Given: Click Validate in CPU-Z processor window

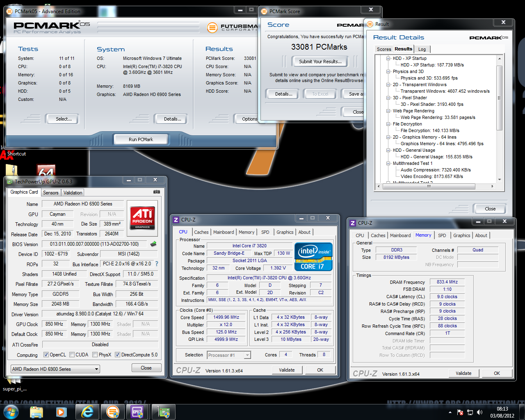Looking at the screenshot, I should (287, 370).
